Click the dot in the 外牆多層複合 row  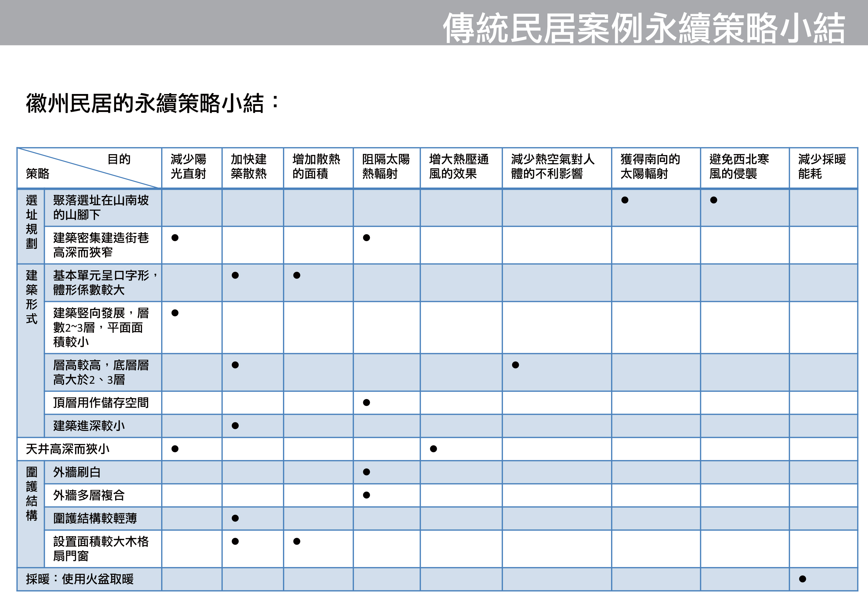click(x=366, y=495)
